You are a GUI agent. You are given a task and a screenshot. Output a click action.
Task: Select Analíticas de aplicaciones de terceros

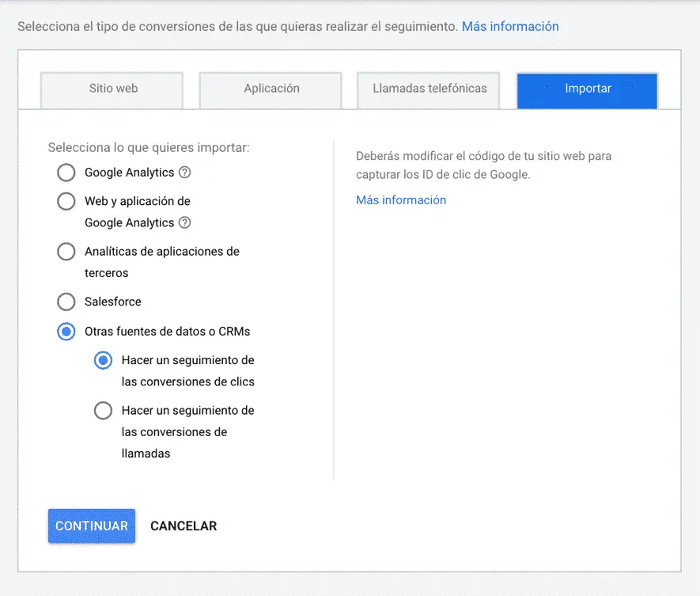click(66, 252)
